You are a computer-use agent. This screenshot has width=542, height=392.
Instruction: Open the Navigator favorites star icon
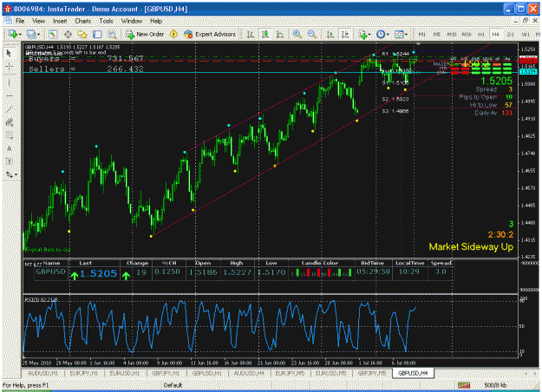pyautogui.click(x=82, y=34)
